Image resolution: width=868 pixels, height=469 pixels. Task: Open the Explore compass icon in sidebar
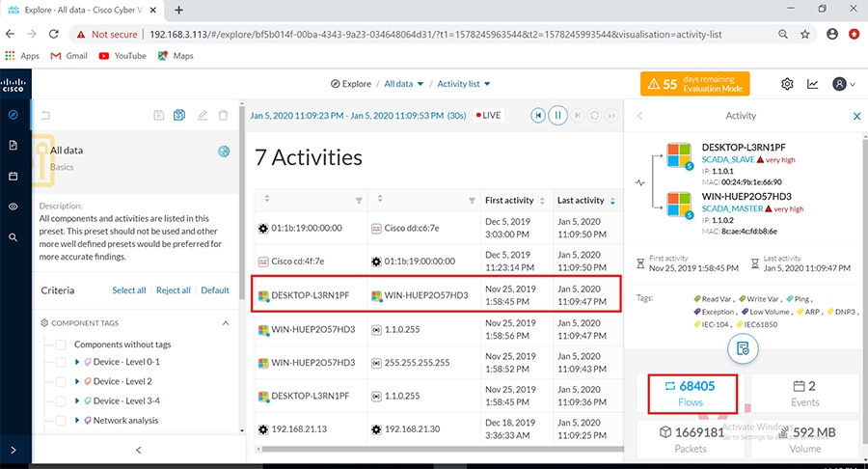click(x=14, y=115)
